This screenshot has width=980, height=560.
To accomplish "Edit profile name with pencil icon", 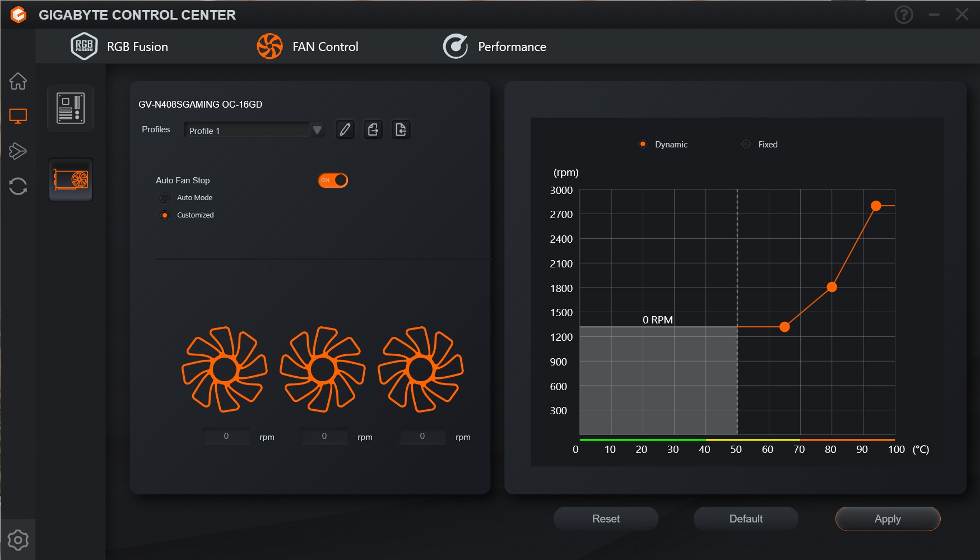I will pyautogui.click(x=345, y=130).
